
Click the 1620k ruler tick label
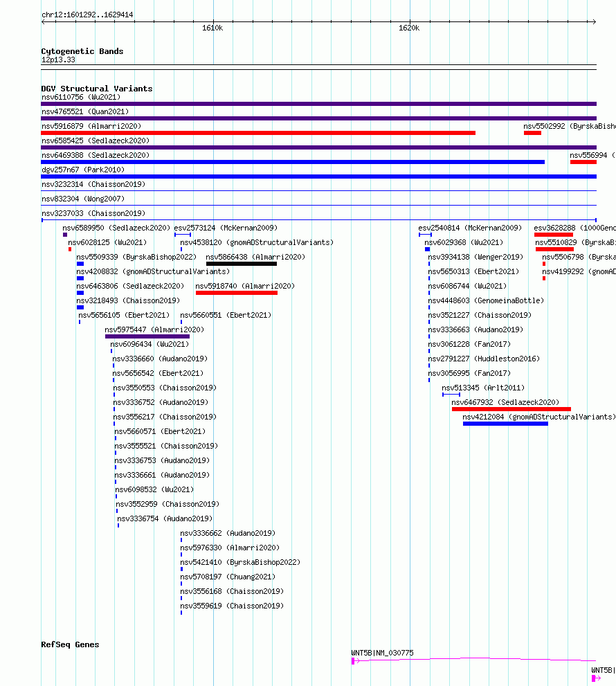pos(409,28)
